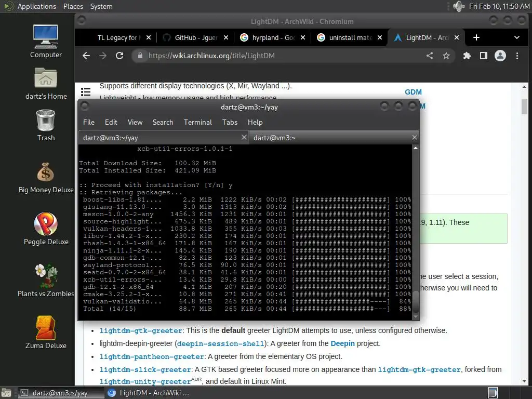Open the Chromium profile avatar

tap(500, 56)
